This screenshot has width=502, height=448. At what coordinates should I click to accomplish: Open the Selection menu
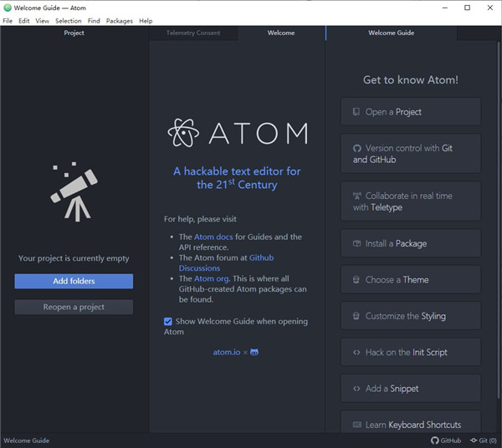pos(69,21)
